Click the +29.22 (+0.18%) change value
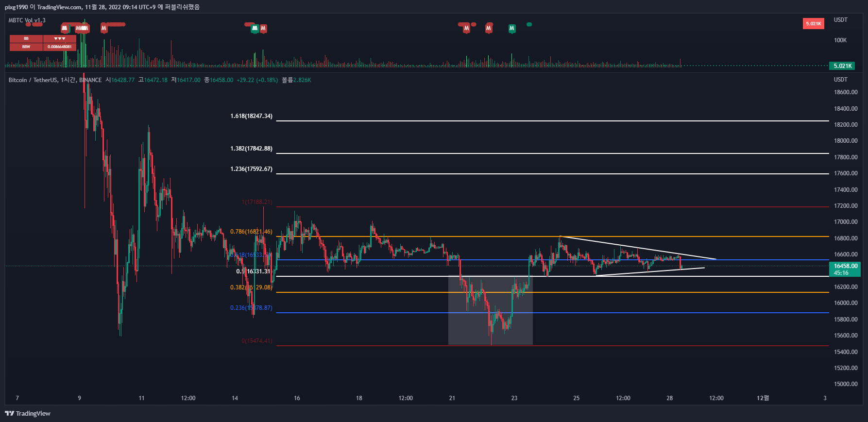868x422 pixels. coord(257,80)
